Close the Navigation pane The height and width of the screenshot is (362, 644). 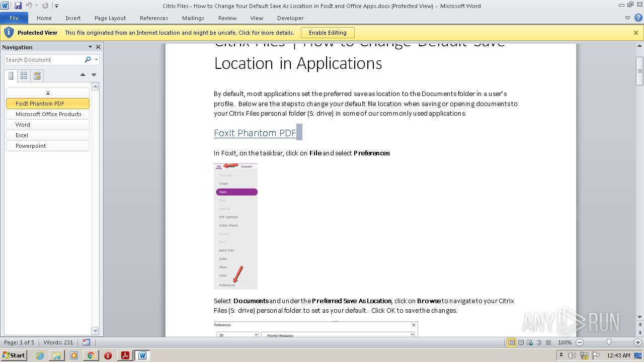(98, 47)
